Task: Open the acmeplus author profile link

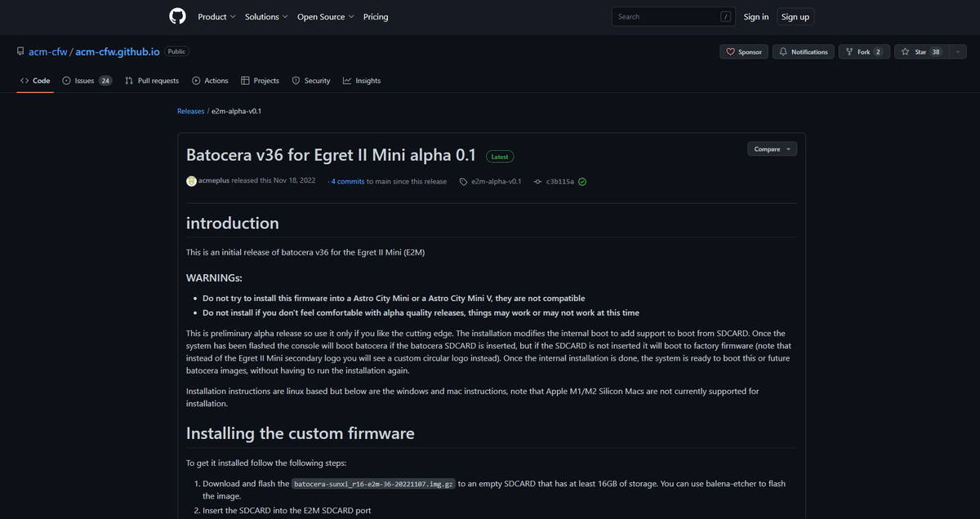Action: tap(213, 181)
